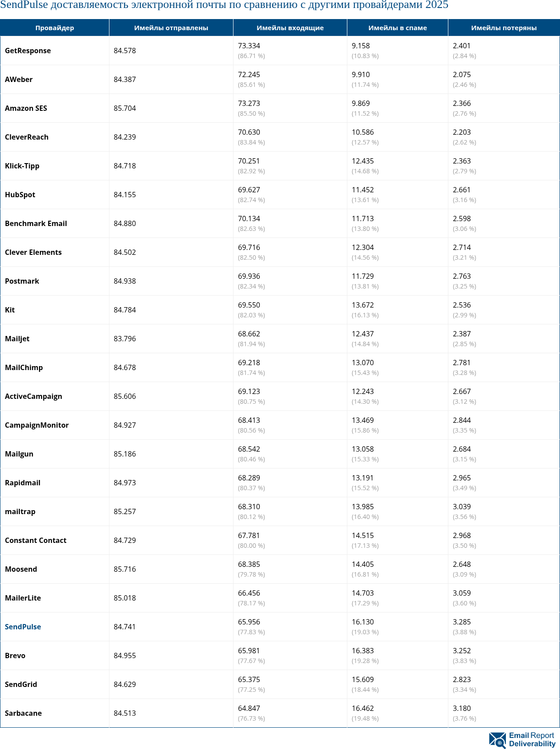
Task: Click the HubSpot provider name
Action: click(20, 195)
